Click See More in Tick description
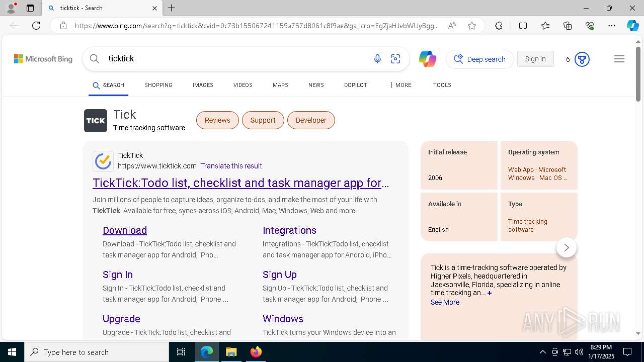644x362 pixels. [445, 302]
